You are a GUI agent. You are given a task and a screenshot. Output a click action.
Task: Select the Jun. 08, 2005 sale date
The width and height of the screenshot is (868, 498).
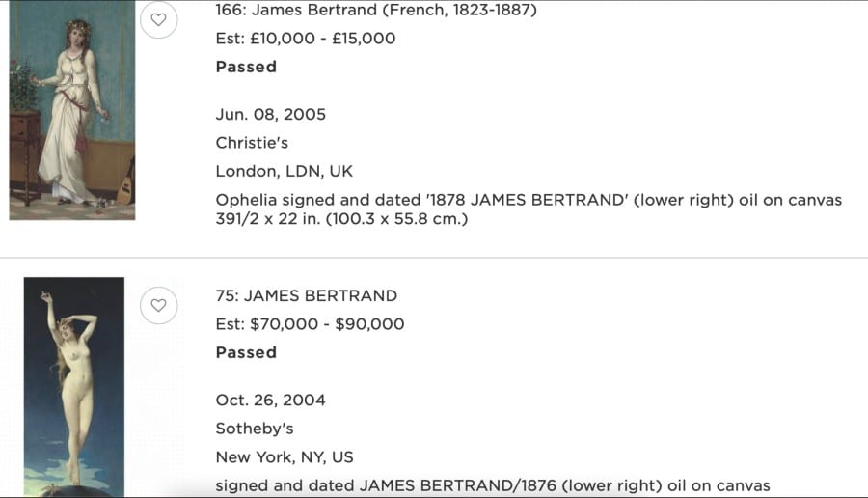[271, 115]
